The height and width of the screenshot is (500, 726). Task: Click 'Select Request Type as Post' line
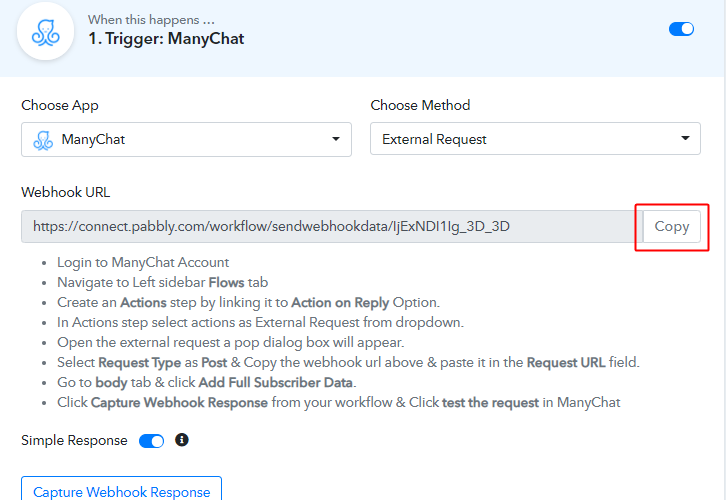348,362
